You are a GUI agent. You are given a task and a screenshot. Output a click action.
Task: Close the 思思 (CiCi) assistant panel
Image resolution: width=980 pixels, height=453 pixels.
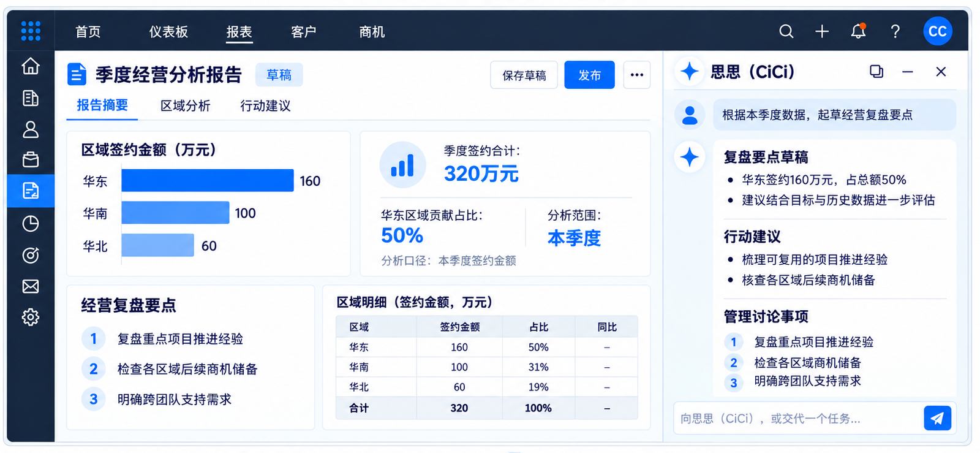click(941, 72)
